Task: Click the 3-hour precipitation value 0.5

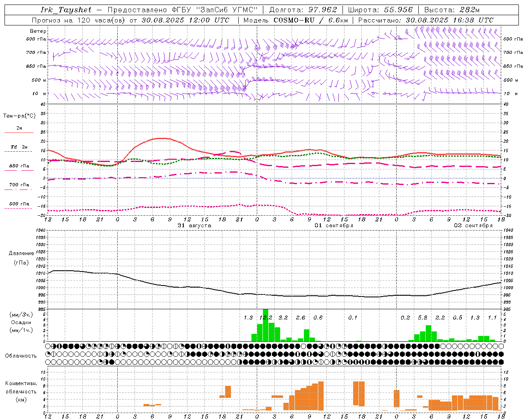Action: 457,317
